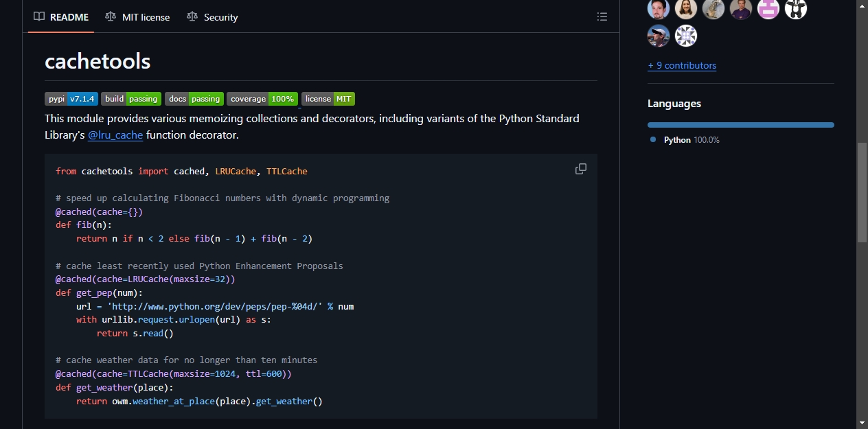This screenshot has height=429, width=868.
Task: Switch to the MIT license tab
Action: click(137, 17)
